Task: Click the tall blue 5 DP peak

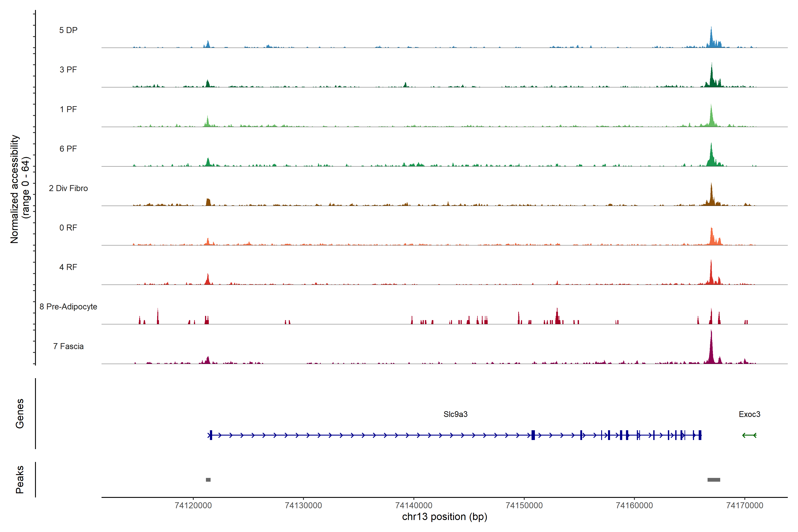Action: pos(711,37)
